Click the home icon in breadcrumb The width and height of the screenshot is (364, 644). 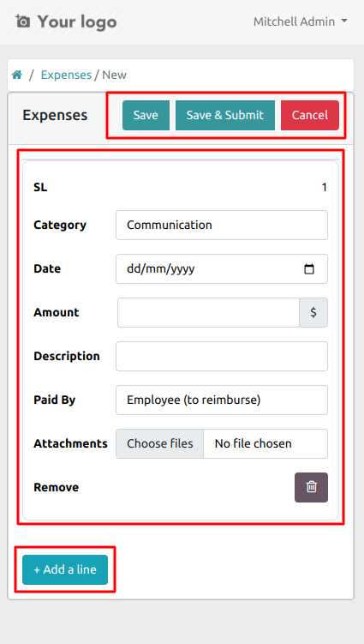click(17, 75)
